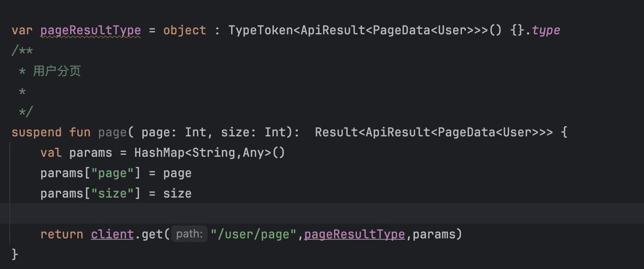Click the return keyword
Viewport: 644px width, 269px height.
62,234
